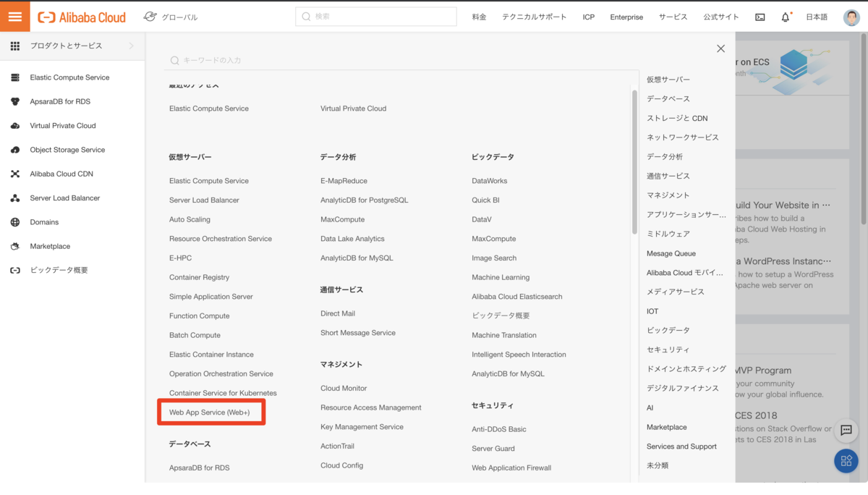868x495 pixels.
Task: Open Quick BI service
Action: pos(485,200)
